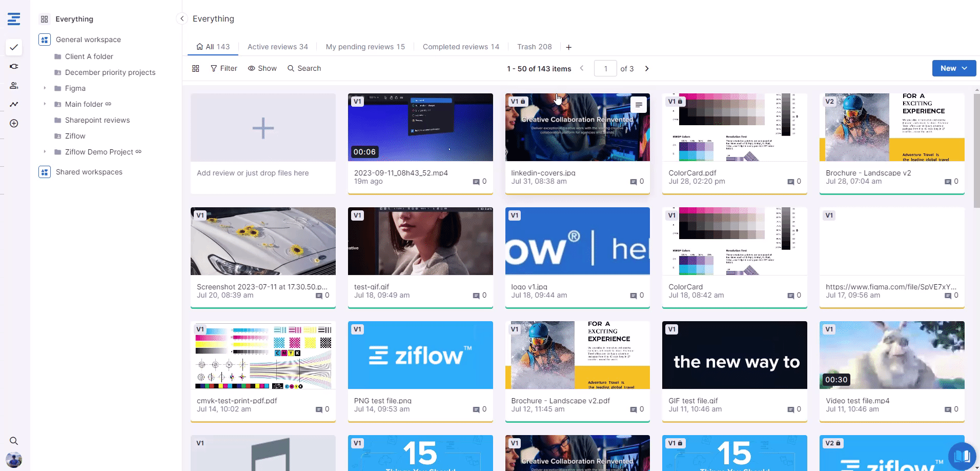
Task: Go to the next page of items
Action: pyautogui.click(x=647, y=68)
